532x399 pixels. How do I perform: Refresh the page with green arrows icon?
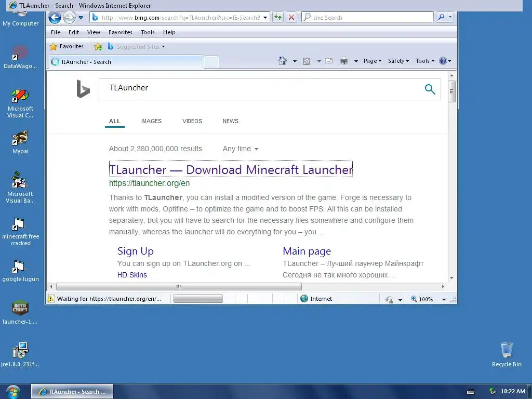pyautogui.click(x=278, y=17)
